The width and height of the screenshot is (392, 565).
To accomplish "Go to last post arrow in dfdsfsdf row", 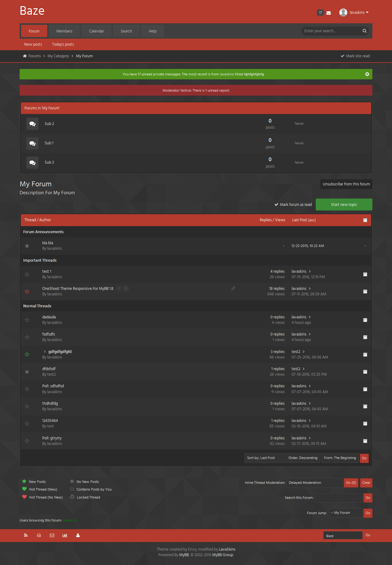I will pyautogui.click(x=303, y=369).
